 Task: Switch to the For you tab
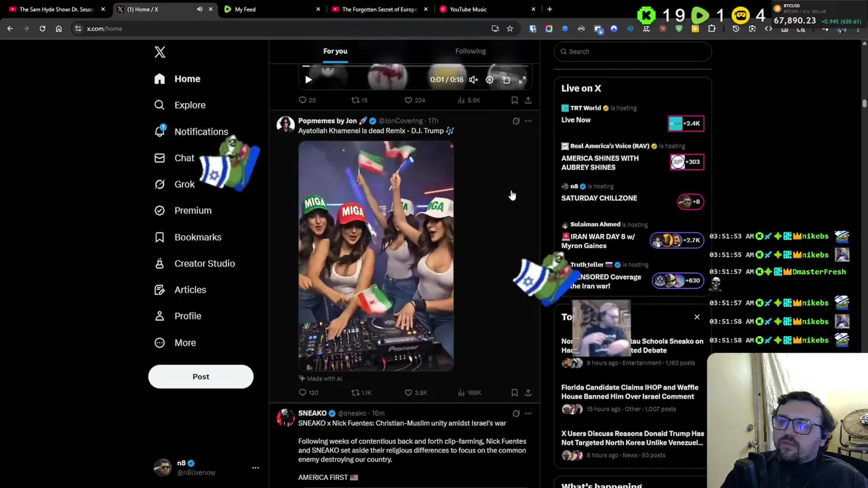335,51
